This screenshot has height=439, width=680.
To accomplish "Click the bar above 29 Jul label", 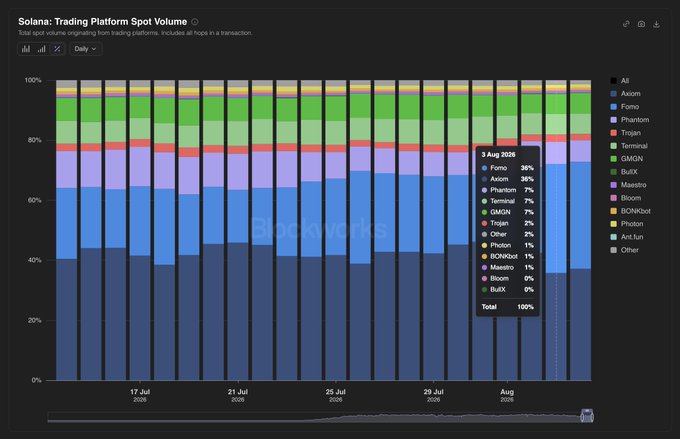I will point(434,230).
